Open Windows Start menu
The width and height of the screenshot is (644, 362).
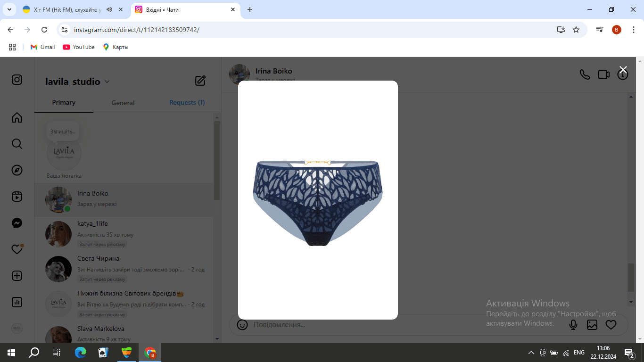(11, 353)
